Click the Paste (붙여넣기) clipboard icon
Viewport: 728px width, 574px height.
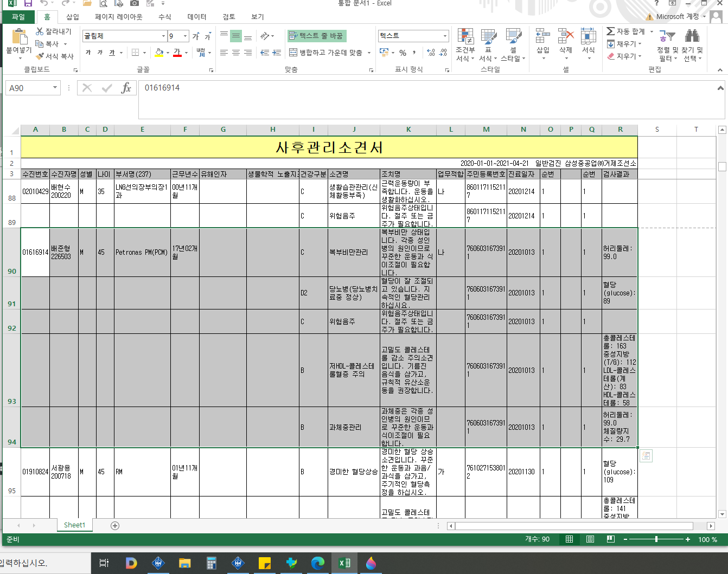point(19,36)
